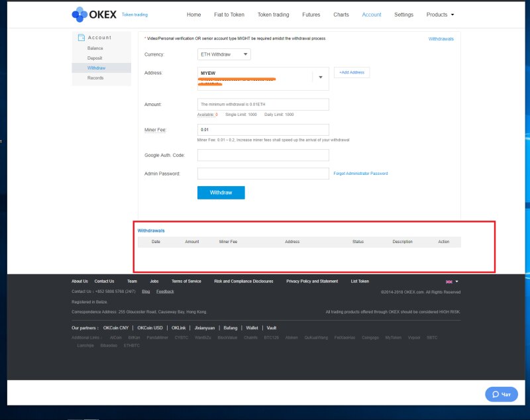Select Deposit in Account sidebar
This screenshot has width=530, height=420.
point(95,58)
